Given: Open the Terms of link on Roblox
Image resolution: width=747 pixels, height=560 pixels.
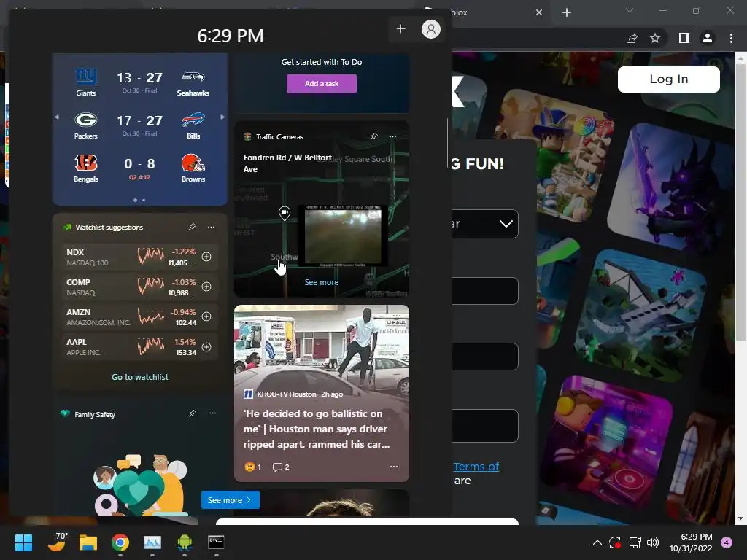Looking at the screenshot, I should point(476,467).
